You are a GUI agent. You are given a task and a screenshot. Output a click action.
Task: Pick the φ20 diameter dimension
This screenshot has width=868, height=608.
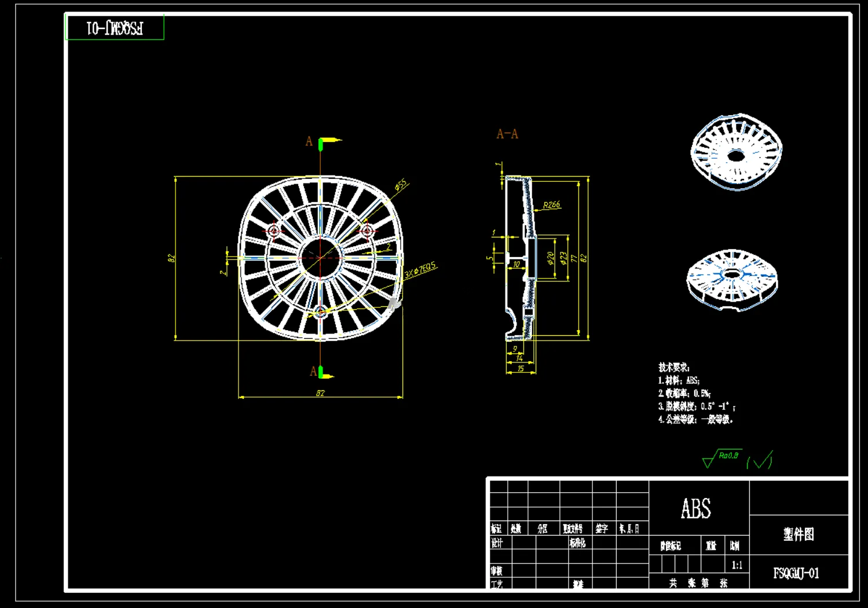[550, 258]
